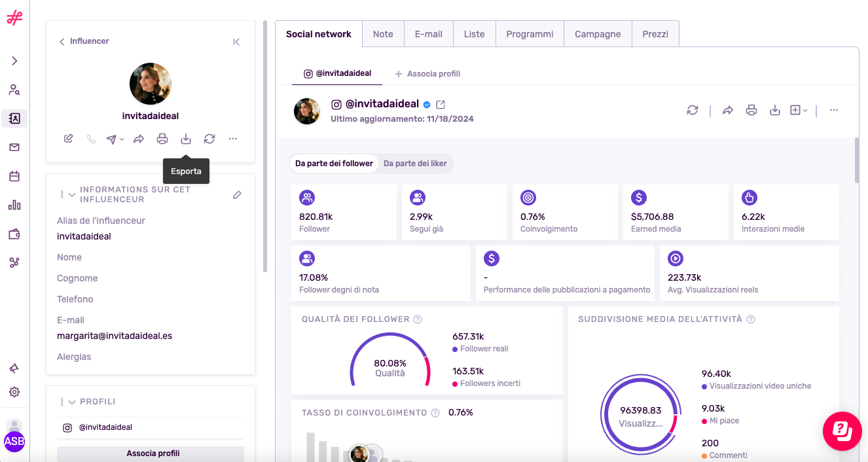This screenshot has height=462, width=868.
Task: Collapse the Informations sur cet influenceur section
Action: point(72,194)
